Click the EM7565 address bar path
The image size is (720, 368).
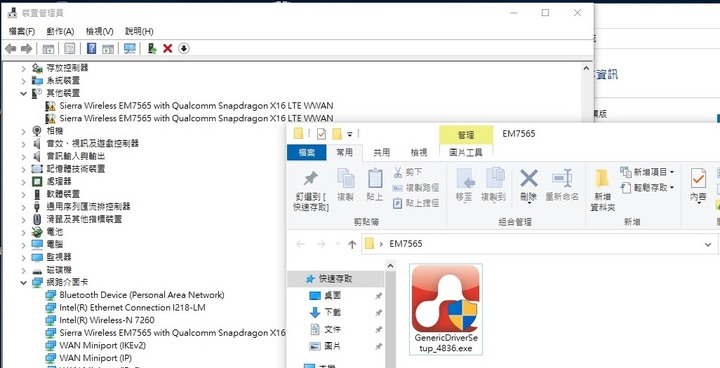point(405,244)
